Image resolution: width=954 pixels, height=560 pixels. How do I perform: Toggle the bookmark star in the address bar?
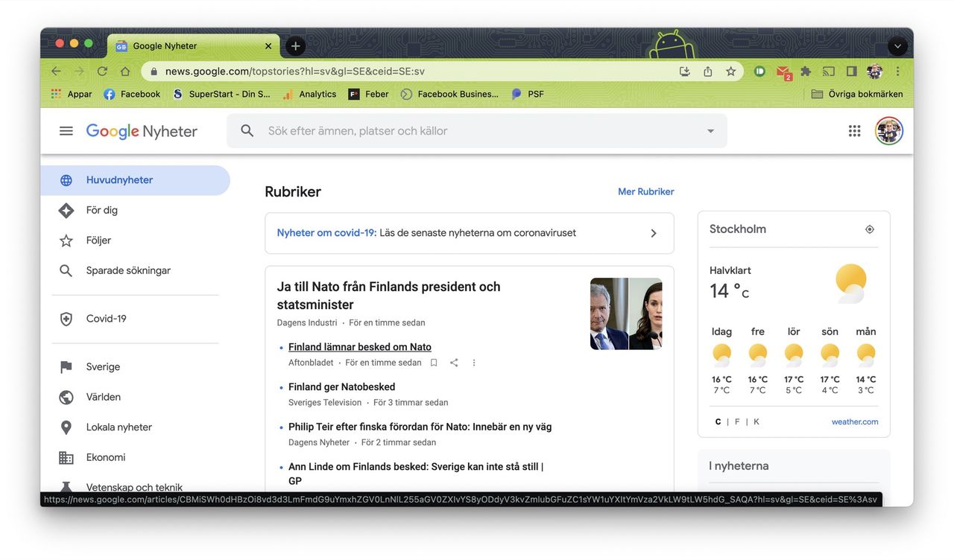click(730, 71)
